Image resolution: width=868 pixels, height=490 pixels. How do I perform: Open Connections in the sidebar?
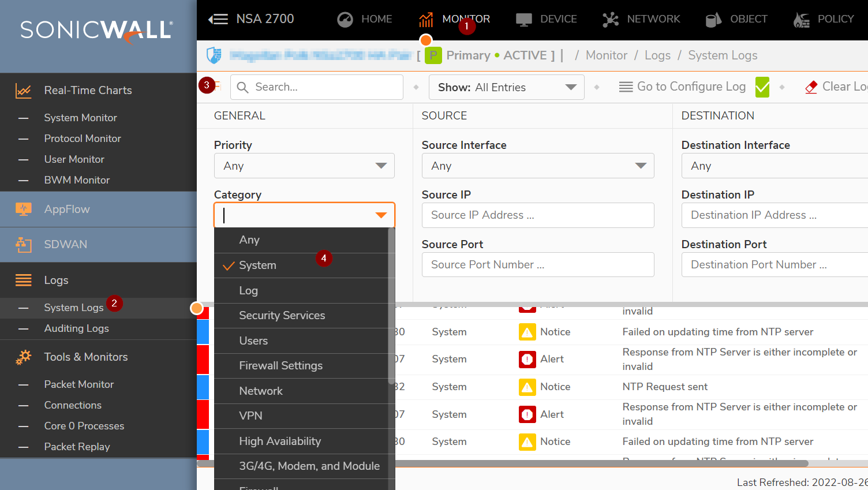point(73,405)
